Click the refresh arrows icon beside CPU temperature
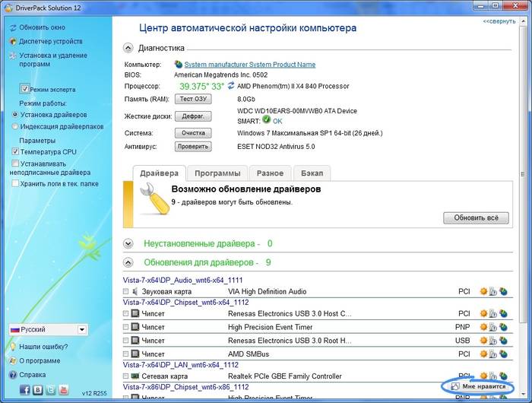 pyautogui.click(x=231, y=86)
